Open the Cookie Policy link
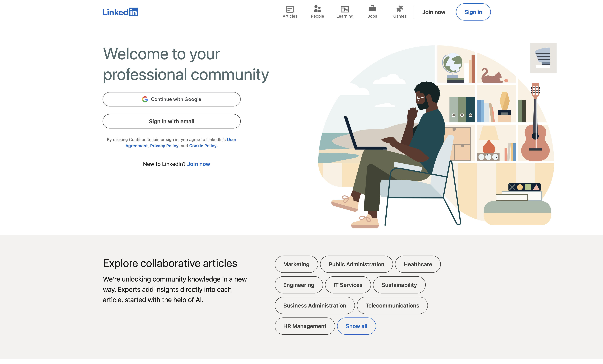The image size is (603, 364). [x=203, y=146]
